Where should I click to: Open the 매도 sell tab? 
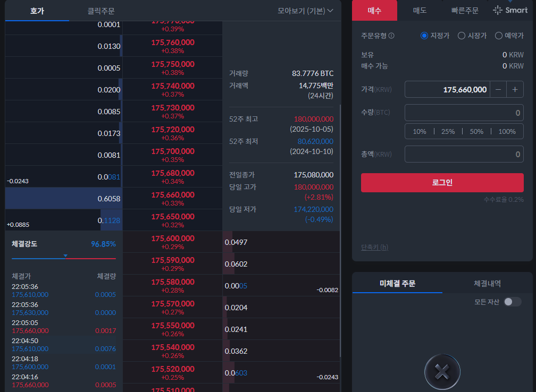tap(420, 10)
